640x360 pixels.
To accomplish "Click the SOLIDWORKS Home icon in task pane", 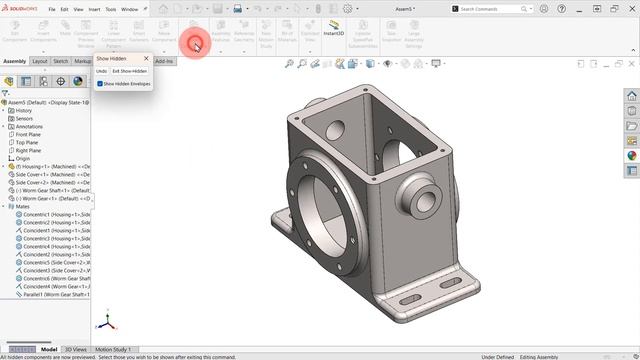I will click(x=632, y=96).
